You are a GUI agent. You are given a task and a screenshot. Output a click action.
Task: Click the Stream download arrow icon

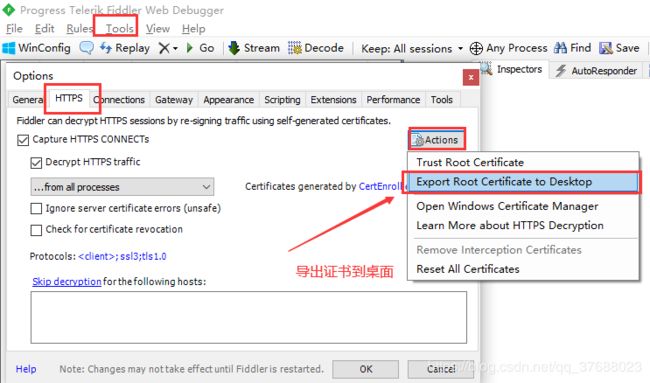coord(234,48)
